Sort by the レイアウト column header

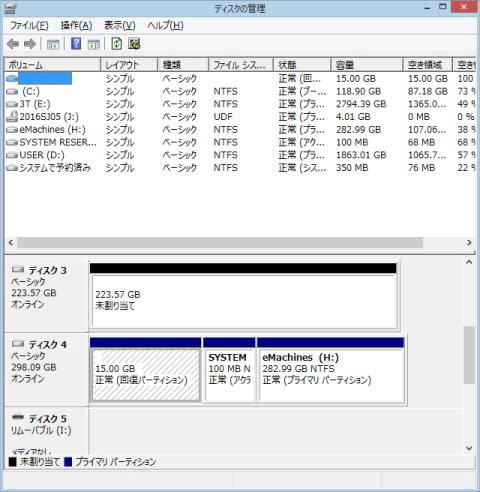(129, 65)
